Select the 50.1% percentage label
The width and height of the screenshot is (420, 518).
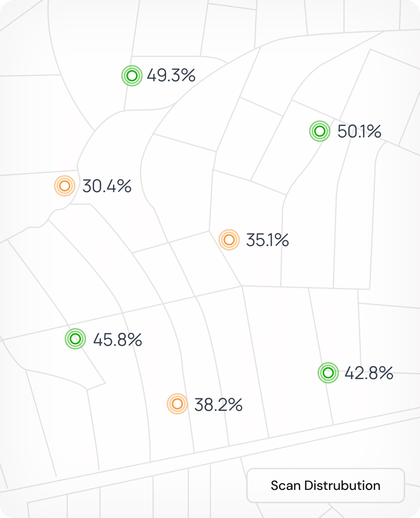pyautogui.click(x=359, y=132)
